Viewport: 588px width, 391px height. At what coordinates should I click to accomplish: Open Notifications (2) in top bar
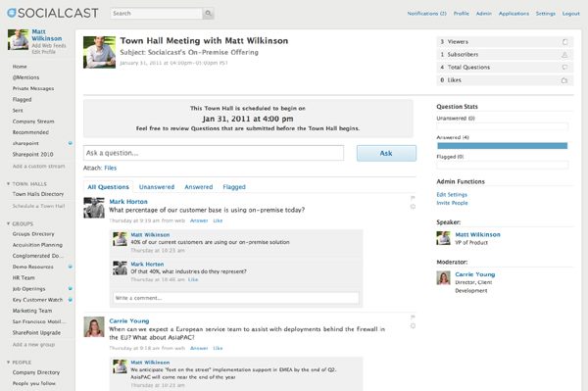(426, 14)
